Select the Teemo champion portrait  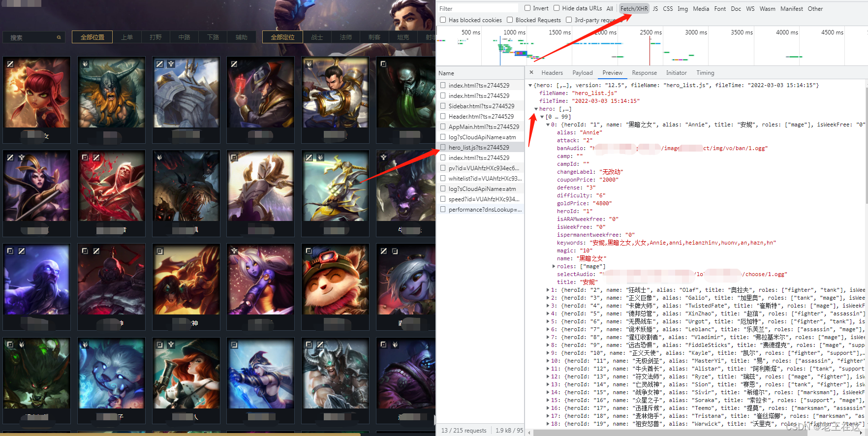tap(336, 280)
